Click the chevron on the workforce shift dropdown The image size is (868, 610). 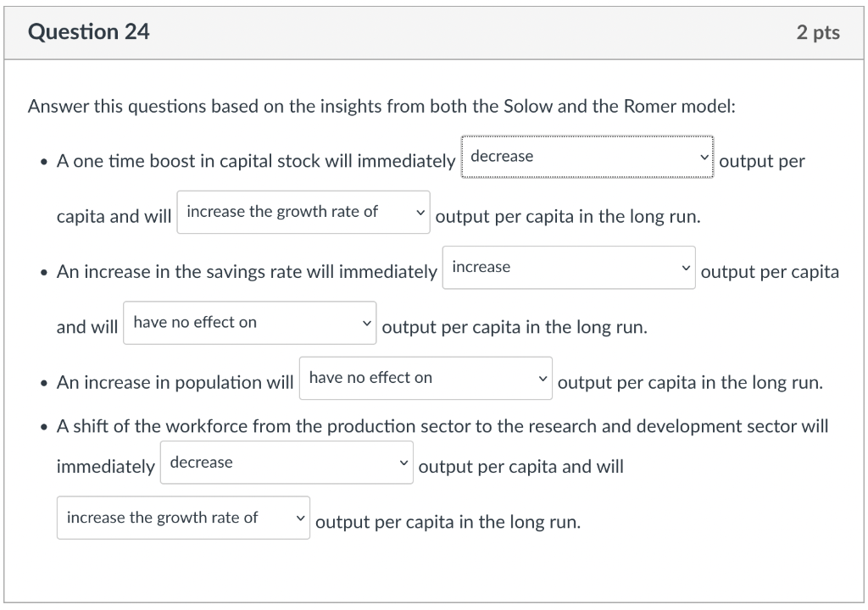coord(403,462)
